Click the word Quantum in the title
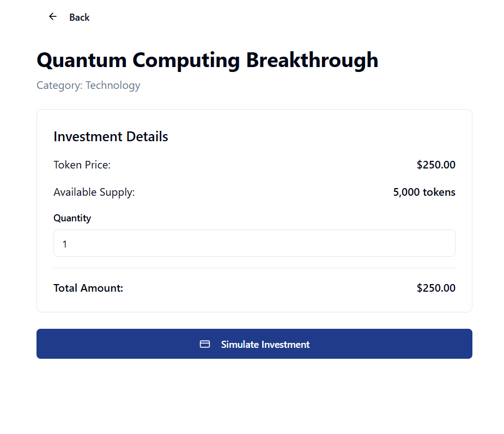Viewport: 504px width, 434px height. pyautogui.click(x=82, y=60)
